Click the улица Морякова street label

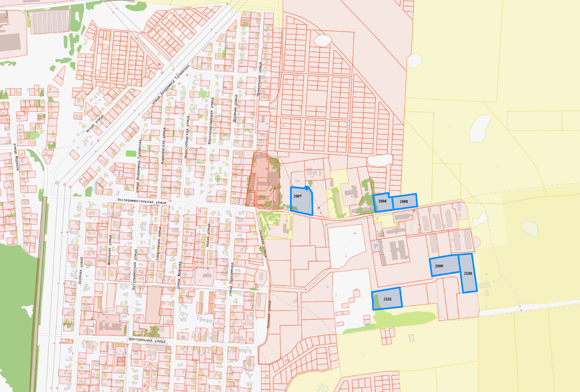16,157
